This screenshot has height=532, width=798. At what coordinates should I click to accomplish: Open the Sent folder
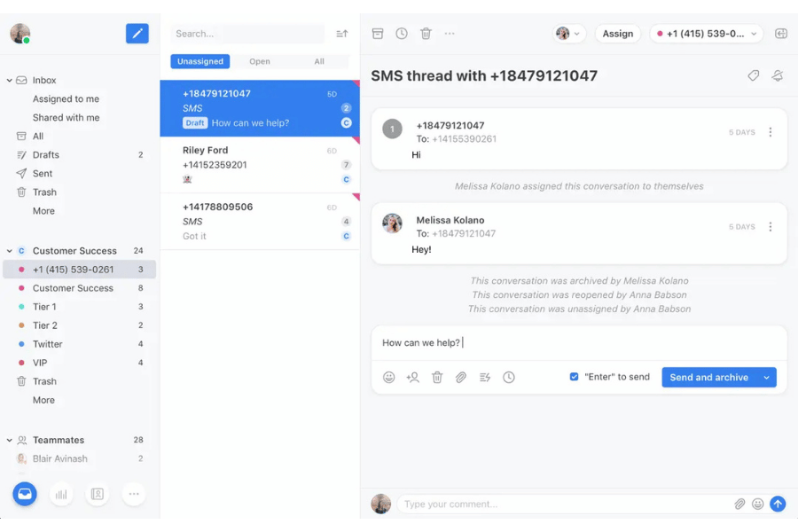43,174
